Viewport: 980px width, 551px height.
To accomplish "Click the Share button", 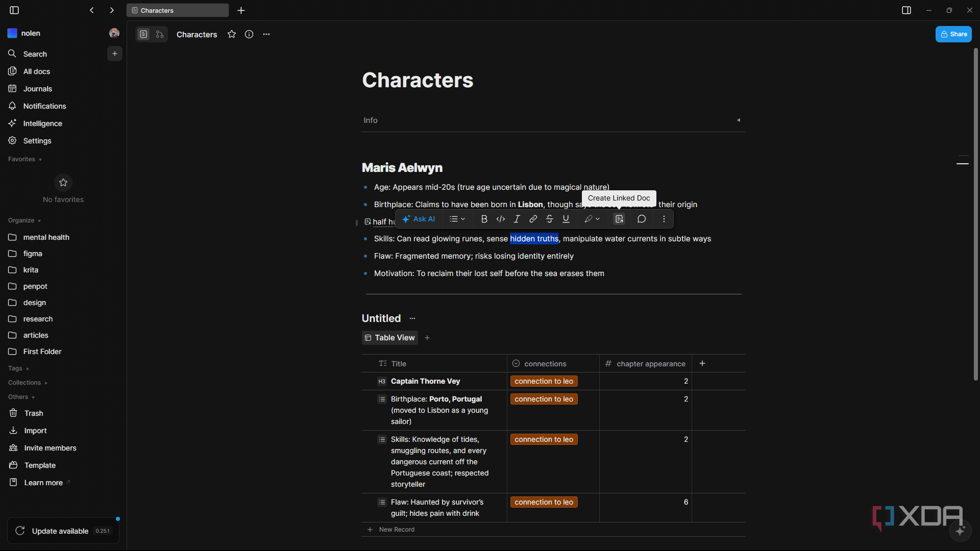I will pyautogui.click(x=953, y=34).
